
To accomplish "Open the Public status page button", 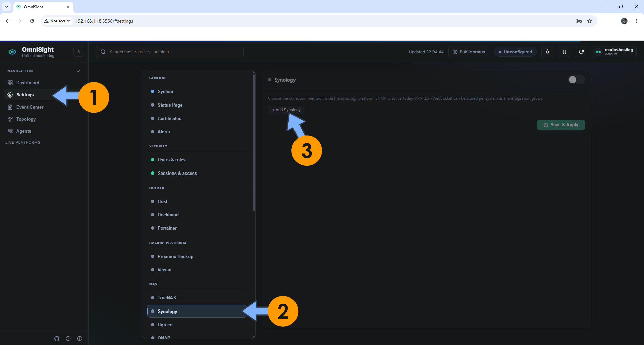I will point(469,52).
